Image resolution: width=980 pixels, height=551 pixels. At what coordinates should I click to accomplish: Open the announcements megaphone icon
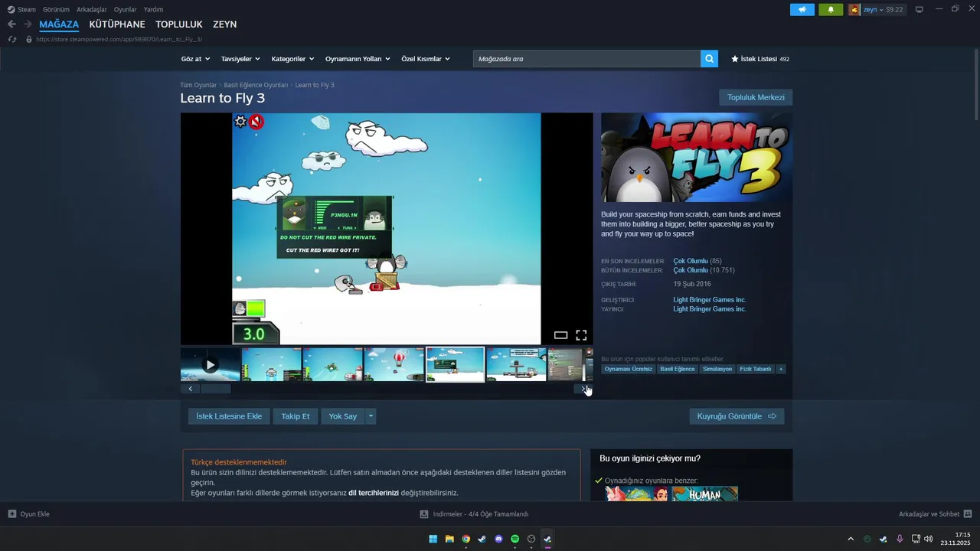(802, 10)
